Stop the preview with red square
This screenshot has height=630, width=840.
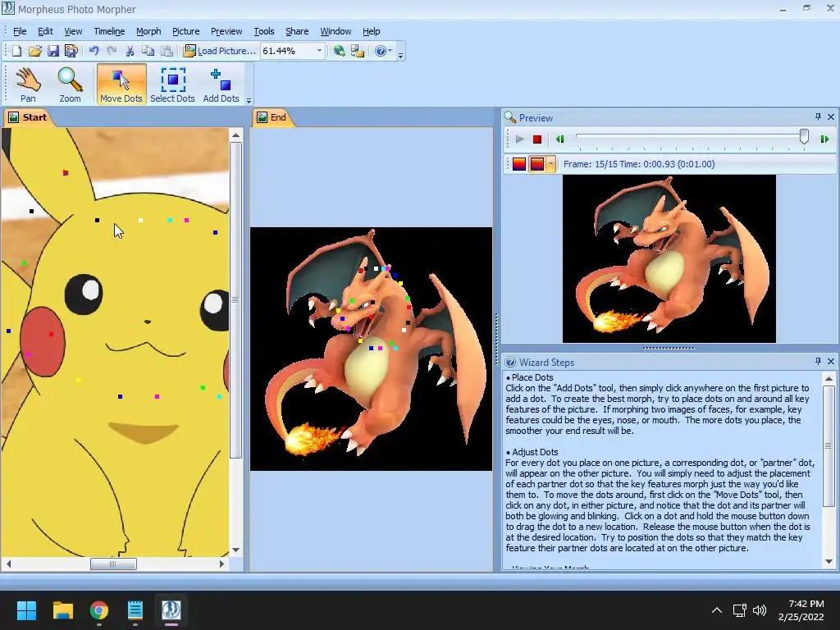coord(537,139)
